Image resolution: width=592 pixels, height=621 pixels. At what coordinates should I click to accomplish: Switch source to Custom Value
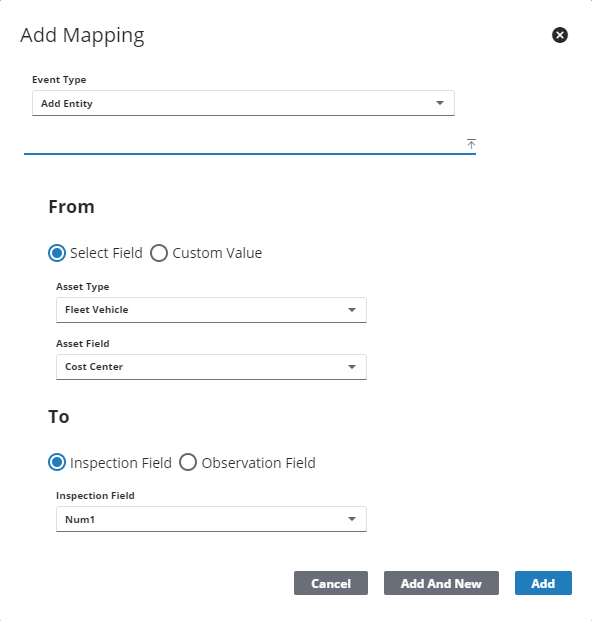pyautogui.click(x=159, y=253)
